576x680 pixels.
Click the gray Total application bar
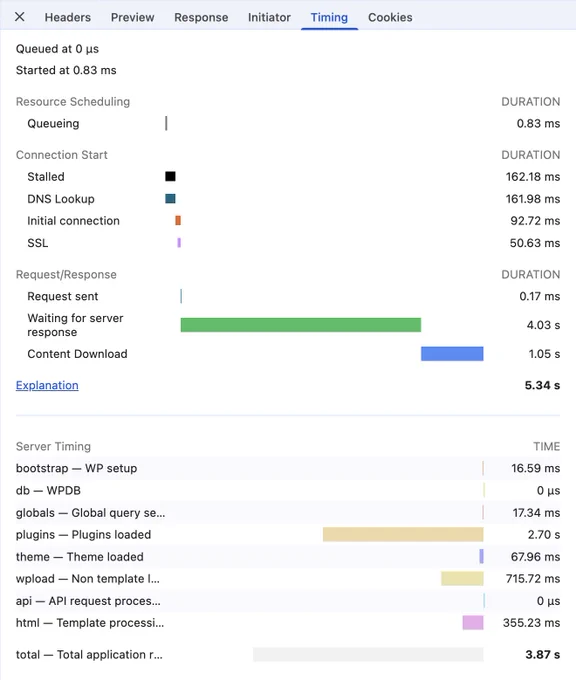tap(368, 654)
